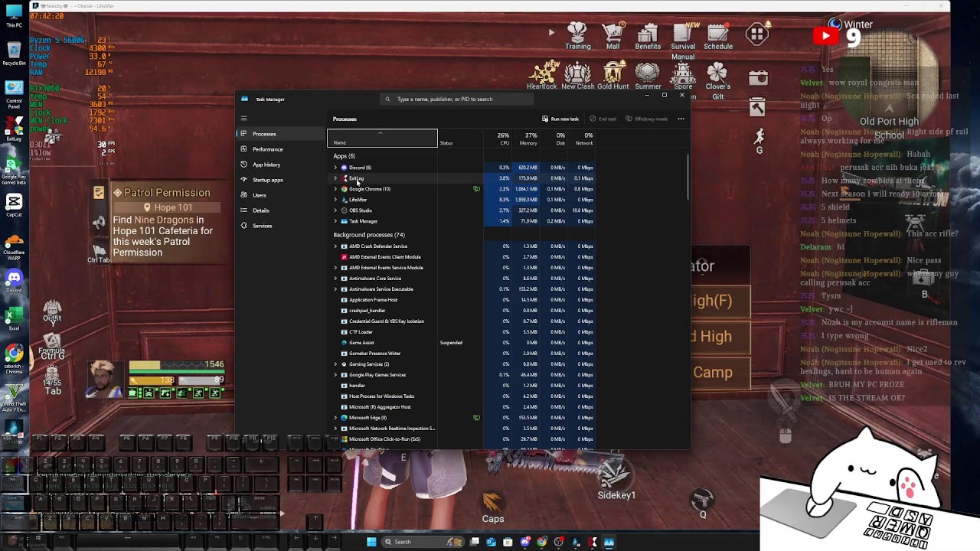Open the Gold Hunt event icon
Viewport: 980px width, 551px height.
613,76
